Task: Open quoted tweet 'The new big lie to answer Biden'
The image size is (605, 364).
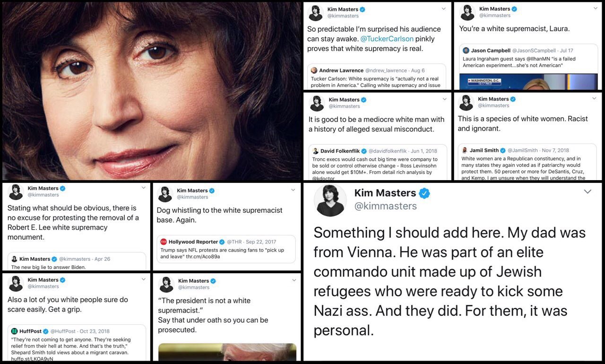Action: [77, 262]
